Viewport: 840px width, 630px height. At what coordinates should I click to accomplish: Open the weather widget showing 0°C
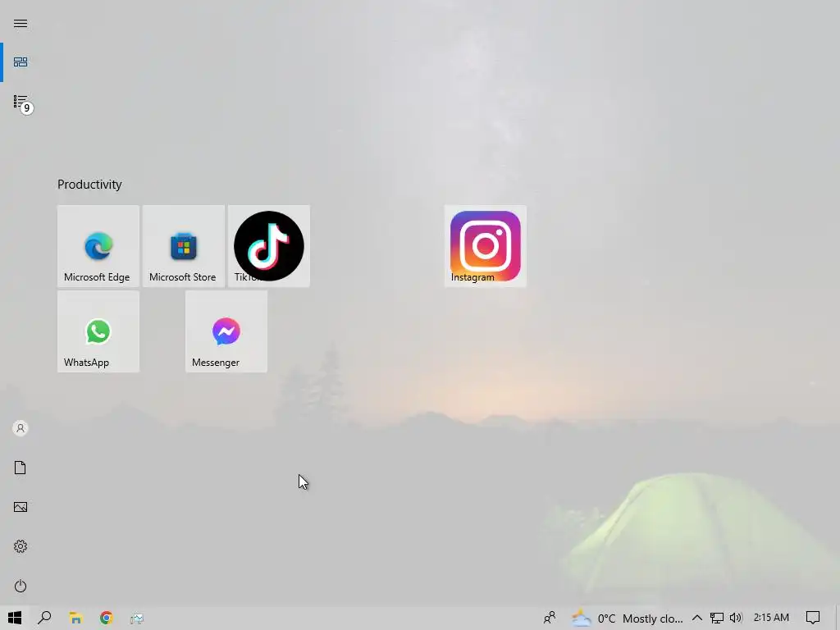(627, 619)
